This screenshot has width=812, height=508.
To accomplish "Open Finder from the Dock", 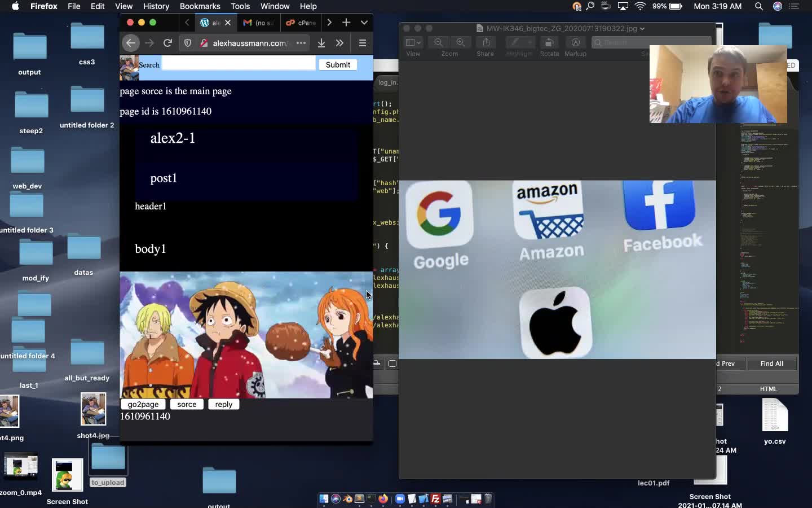I will pos(324,498).
